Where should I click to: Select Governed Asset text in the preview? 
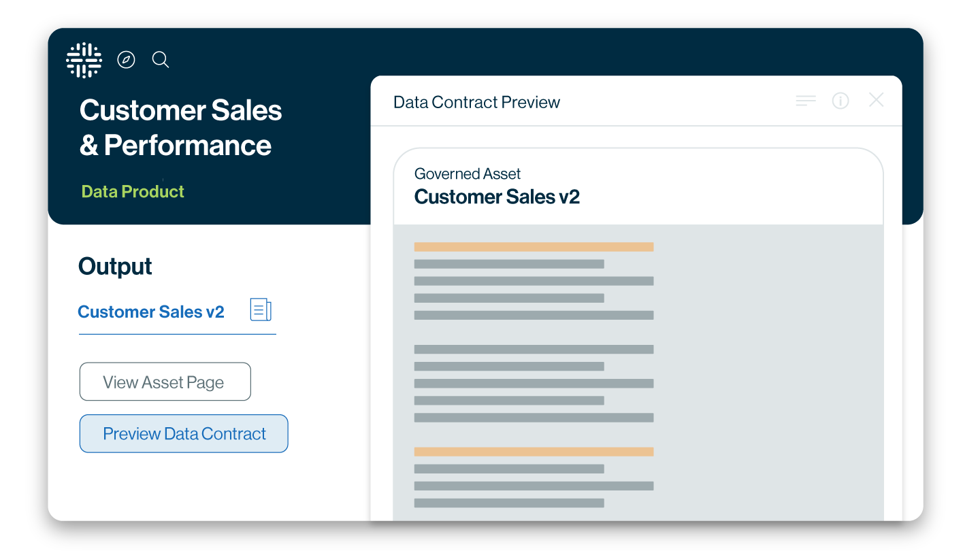click(467, 173)
